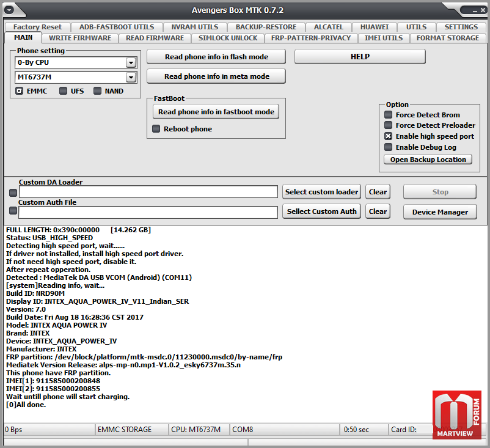Click the Stop button

pos(440,192)
